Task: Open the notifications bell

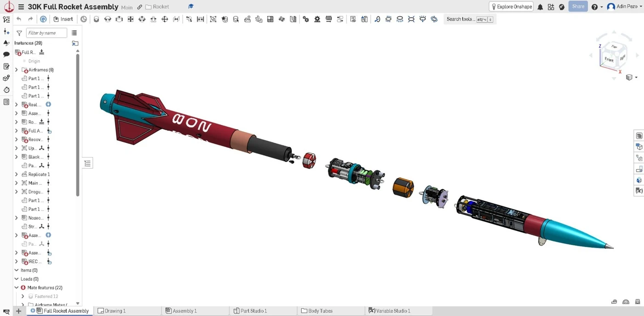Action: 540,7
